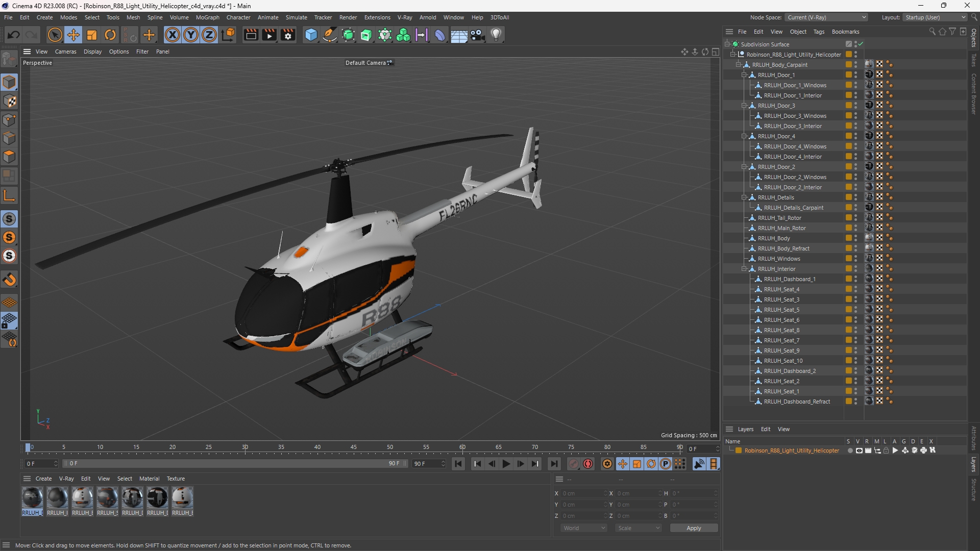The image size is (980, 551).
Task: Add a Cube primitive object
Action: pyautogui.click(x=311, y=35)
